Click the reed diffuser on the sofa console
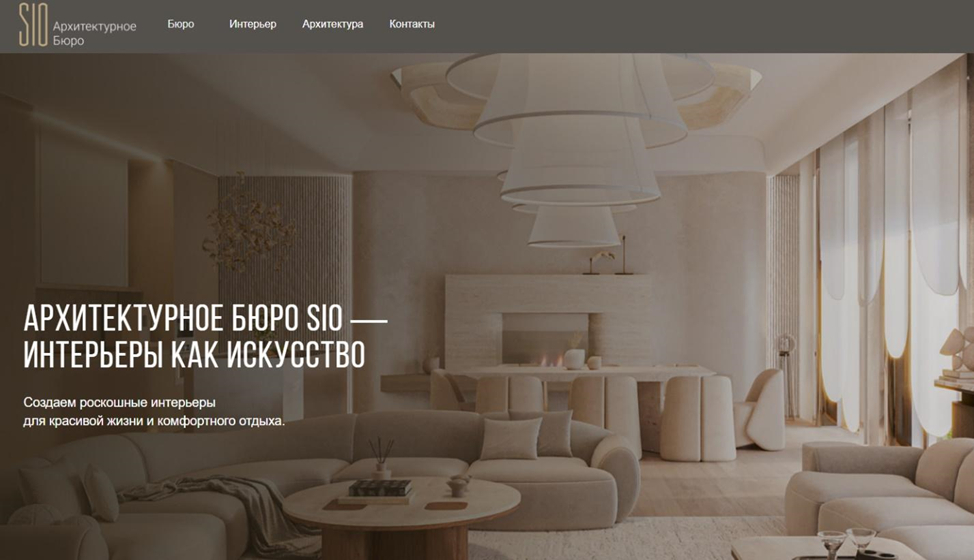 point(380,458)
